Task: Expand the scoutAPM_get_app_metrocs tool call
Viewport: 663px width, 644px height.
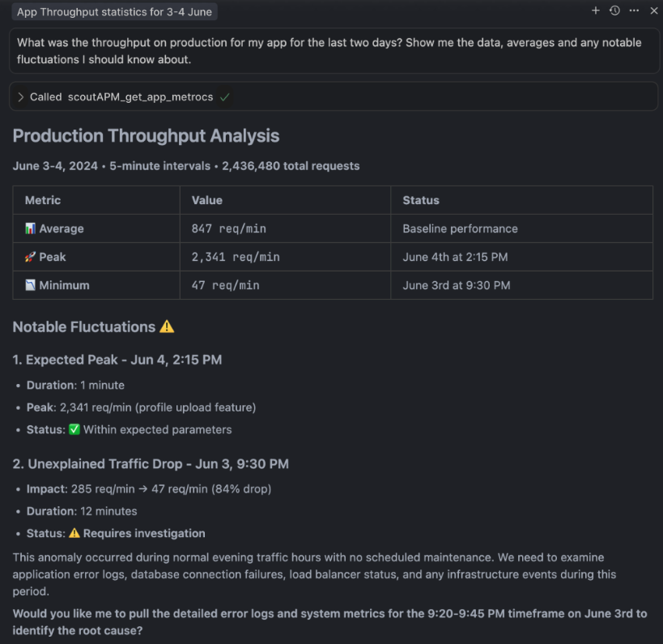Action: pos(21,96)
